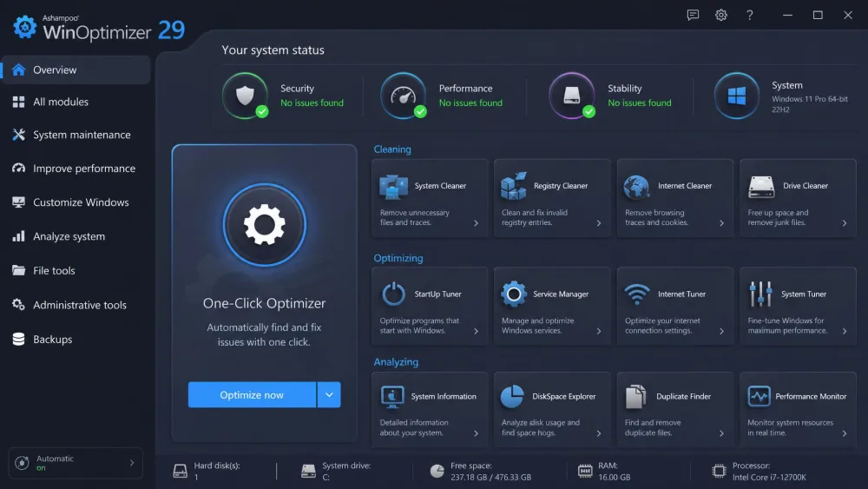Click the Performance Monitor arrow chevron
Image resolution: width=868 pixels, height=489 pixels.
tap(845, 433)
